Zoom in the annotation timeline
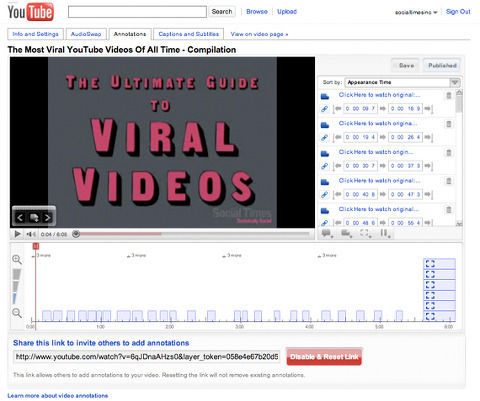480x401 pixels. coord(17,260)
